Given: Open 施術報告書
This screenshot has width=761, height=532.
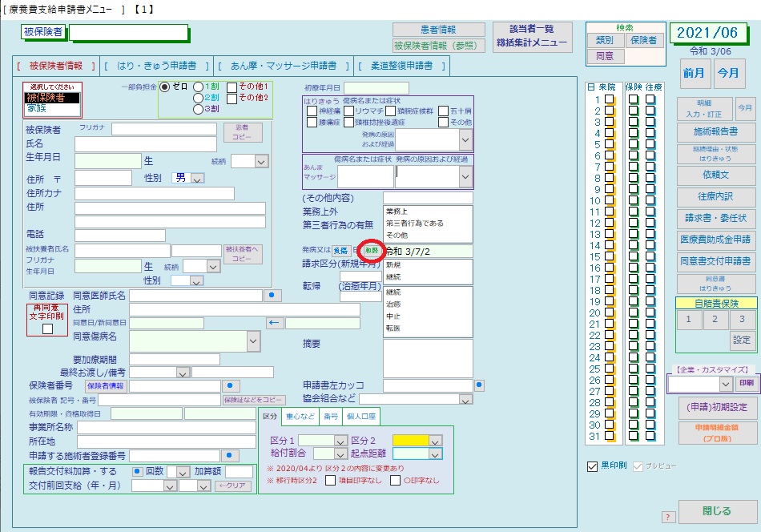Looking at the screenshot, I should pyautogui.click(x=715, y=131).
